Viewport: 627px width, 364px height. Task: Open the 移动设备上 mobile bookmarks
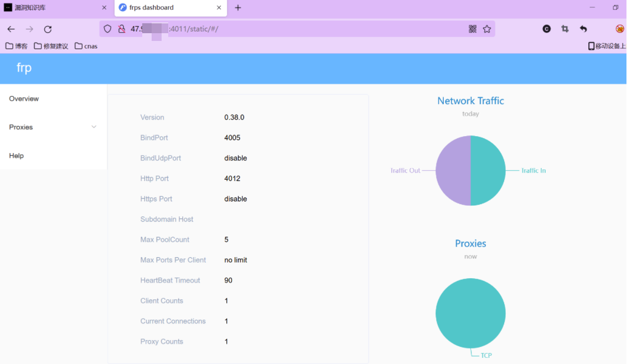(607, 46)
